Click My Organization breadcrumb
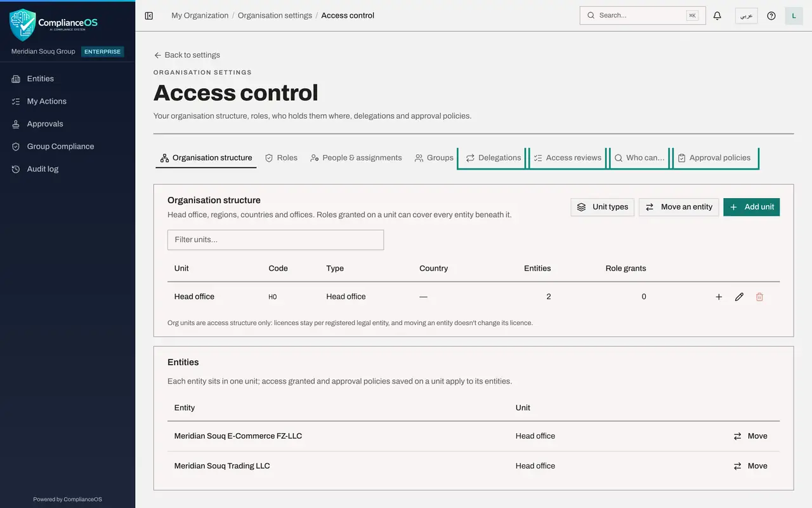Screen dimensions: 812x508 [x=200, y=16]
